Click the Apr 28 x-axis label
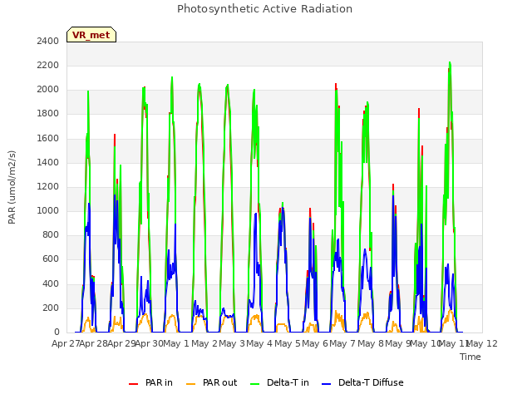The width and height of the screenshot is (532, 399). pos(93,344)
